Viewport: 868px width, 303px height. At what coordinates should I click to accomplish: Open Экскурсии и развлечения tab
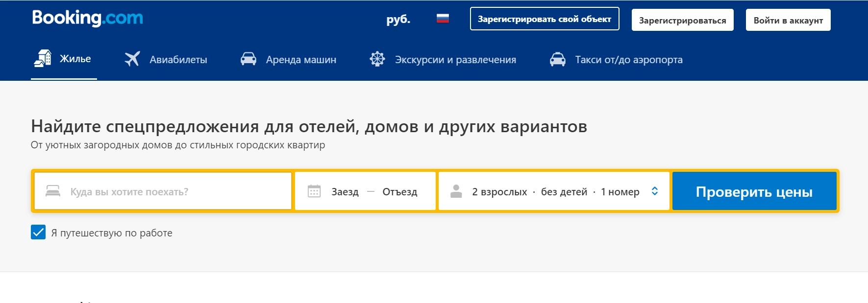(x=455, y=60)
